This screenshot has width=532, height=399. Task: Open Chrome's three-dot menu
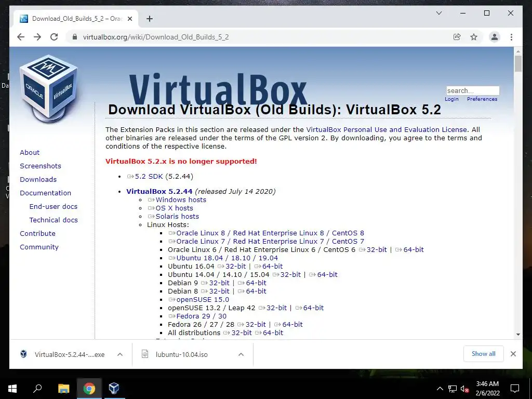[x=511, y=37]
